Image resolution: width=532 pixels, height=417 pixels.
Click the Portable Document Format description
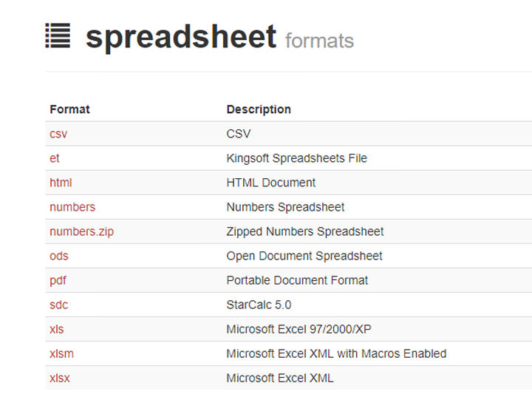(x=297, y=280)
